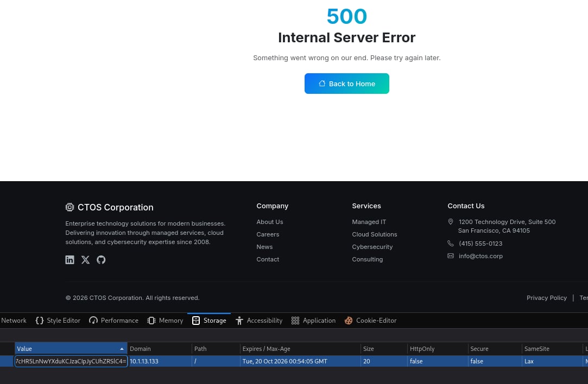
Task: Open the Consulting services link
Action: [x=368, y=259]
